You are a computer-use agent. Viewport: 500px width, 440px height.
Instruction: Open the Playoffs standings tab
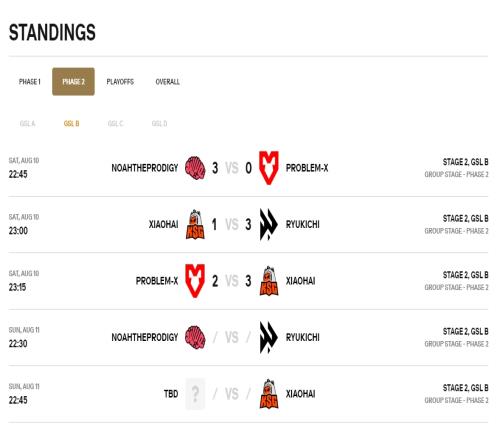(120, 82)
